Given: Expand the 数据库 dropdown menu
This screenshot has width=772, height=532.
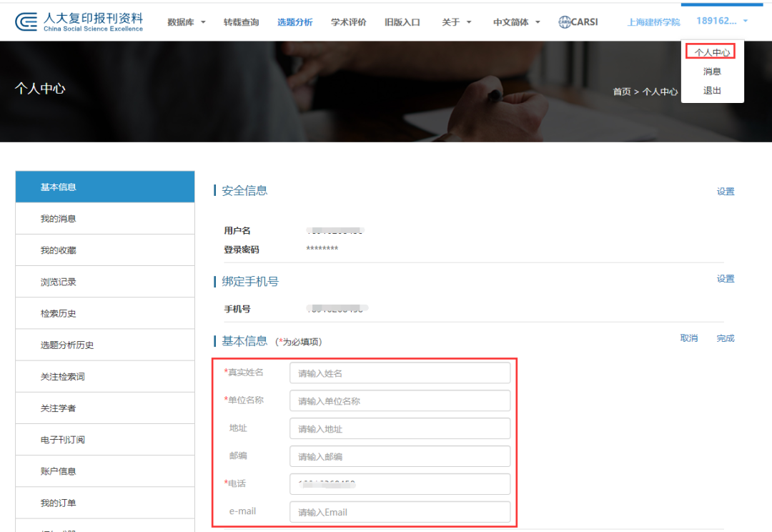Looking at the screenshot, I should click(184, 22).
